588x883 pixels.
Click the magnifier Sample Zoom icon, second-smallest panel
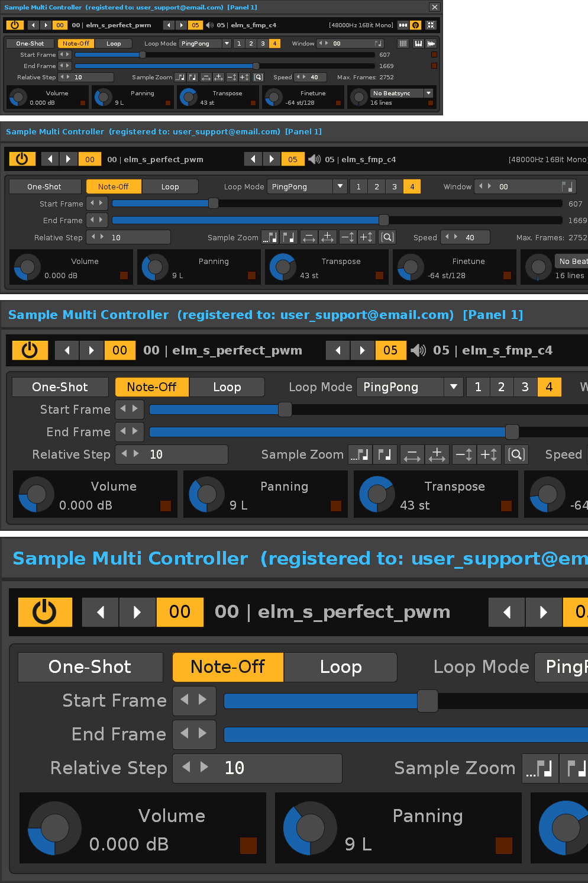tap(387, 237)
